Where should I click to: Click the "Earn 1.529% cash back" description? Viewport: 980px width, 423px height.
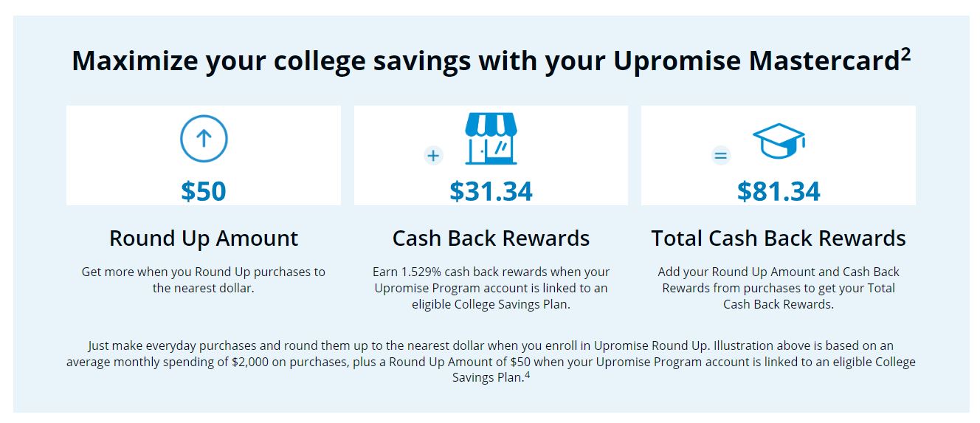pos(491,288)
